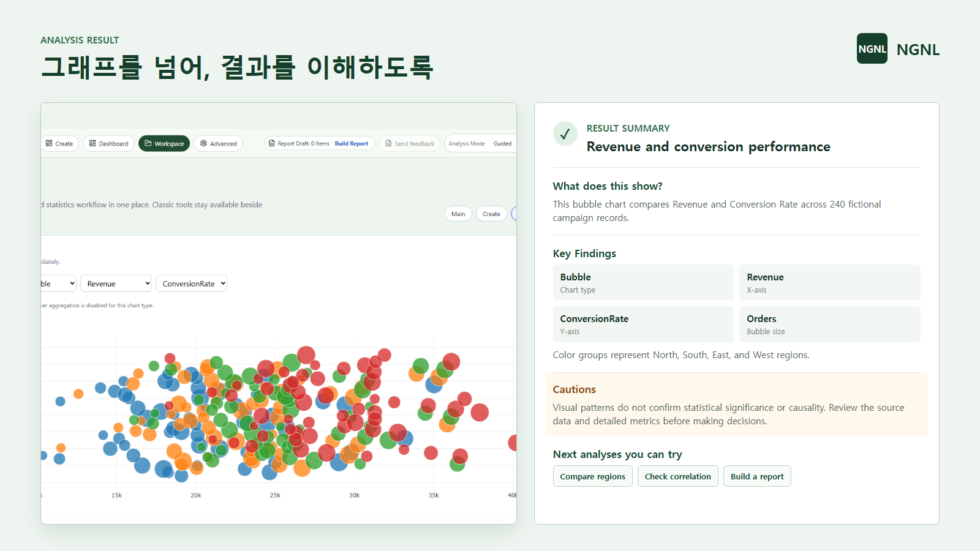The height and width of the screenshot is (551, 980).
Task: Click the Send feedback document icon
Action: click(x=388, y=143)
